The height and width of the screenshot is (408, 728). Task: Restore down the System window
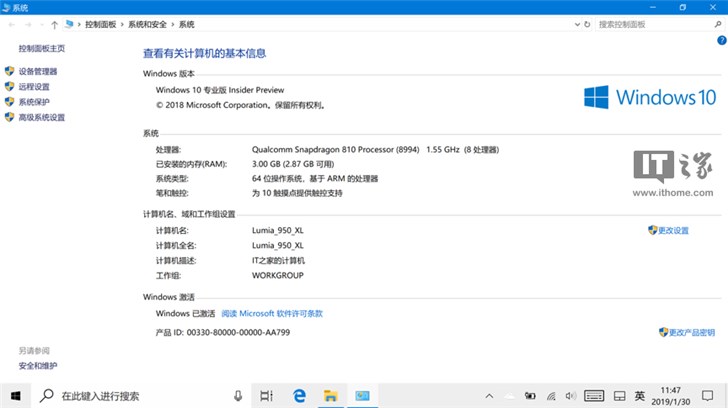click(682, 7)
